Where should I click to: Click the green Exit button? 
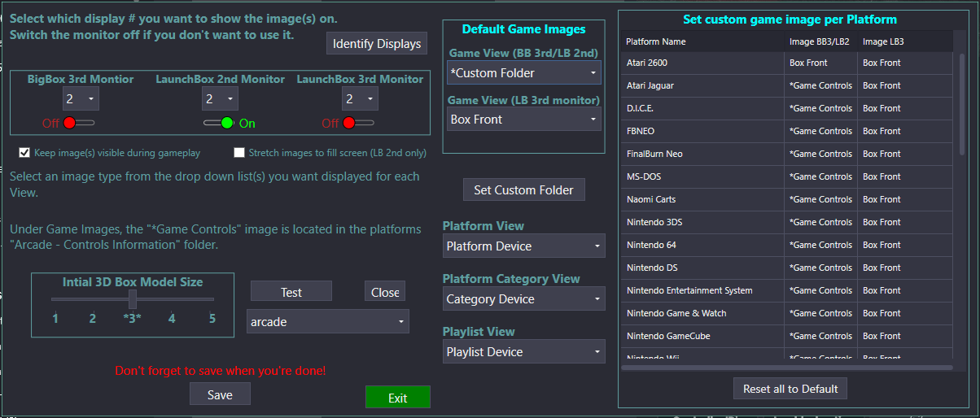coord(397,398)
